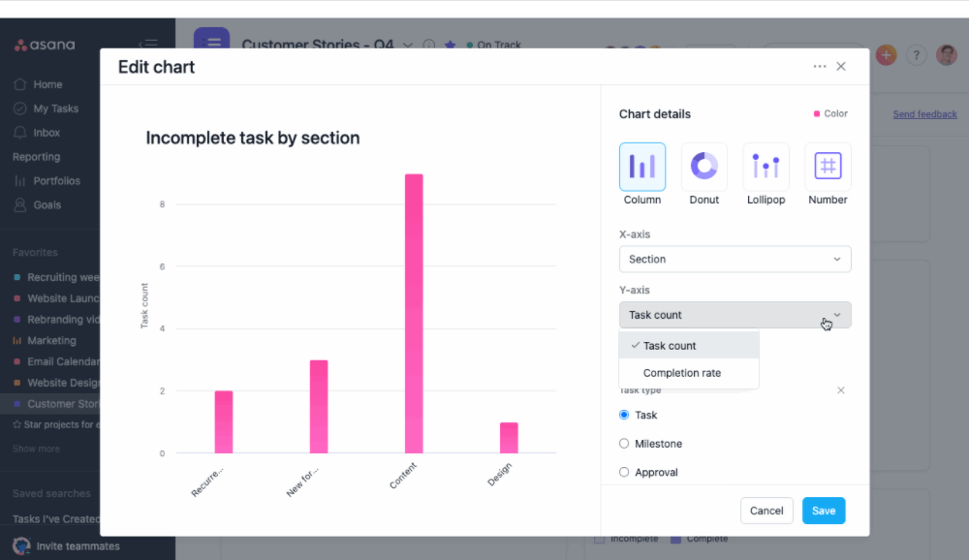Open the help question mark icon
Screen dimensions: 969x560
pos(916,55)
